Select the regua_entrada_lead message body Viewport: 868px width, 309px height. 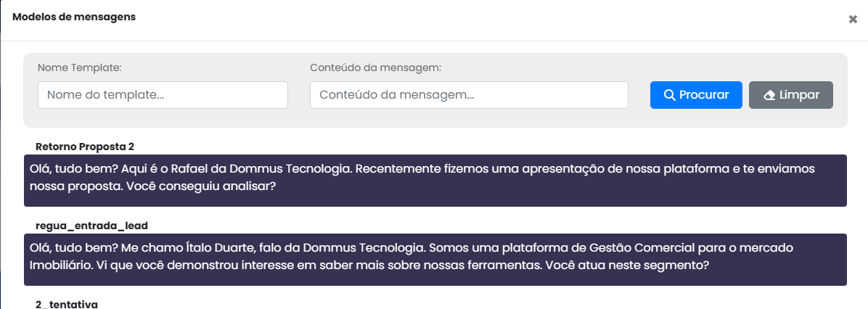tap(435, 259)
